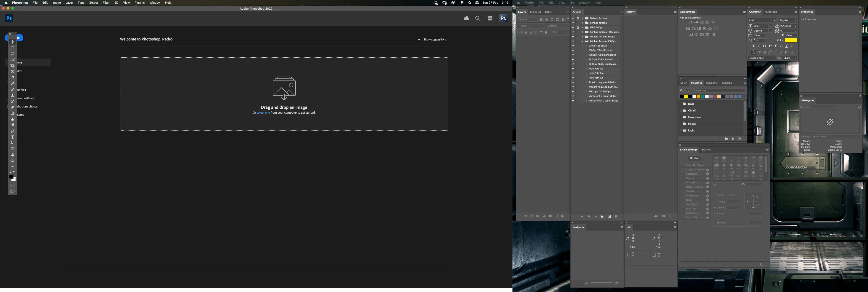Select the Hand tool

tap(12, 155)
